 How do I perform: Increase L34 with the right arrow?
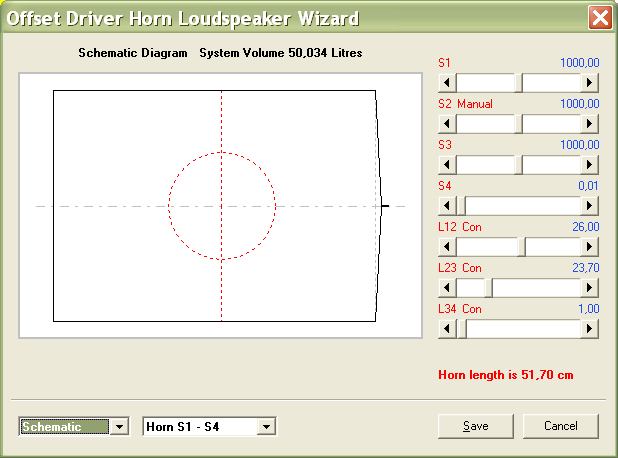click(589, 329)
